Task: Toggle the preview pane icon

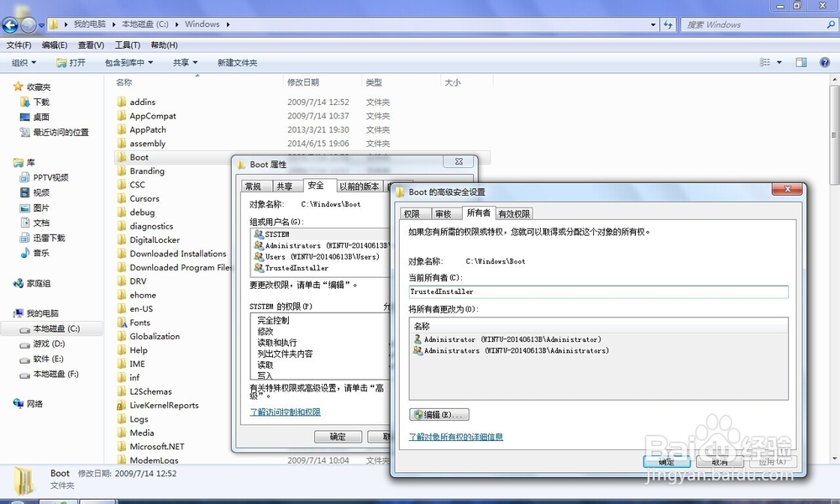Action: [x=801, y=63]
